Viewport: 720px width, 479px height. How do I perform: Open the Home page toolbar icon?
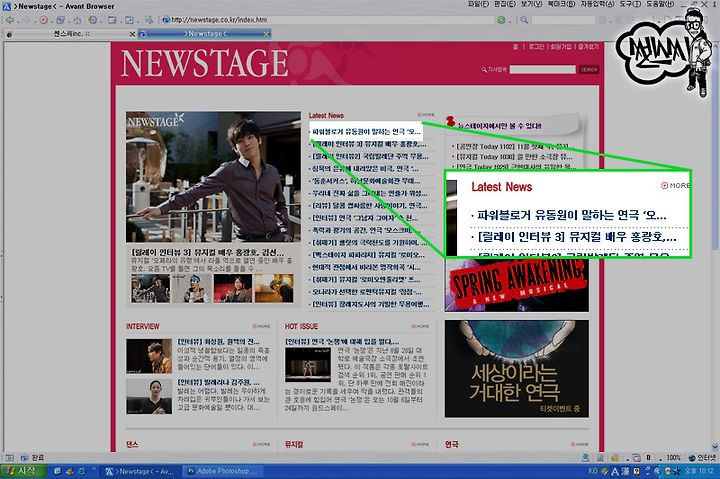[x=77, y=20]
